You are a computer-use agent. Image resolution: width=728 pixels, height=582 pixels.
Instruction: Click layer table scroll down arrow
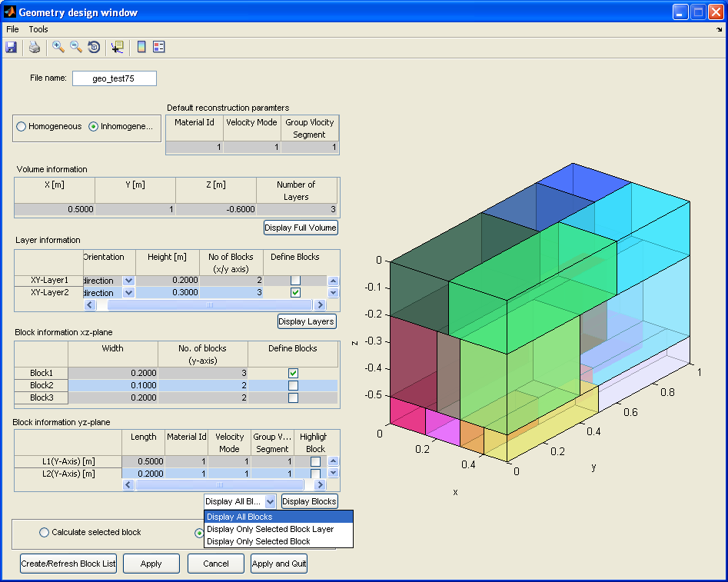pos(333,293)
